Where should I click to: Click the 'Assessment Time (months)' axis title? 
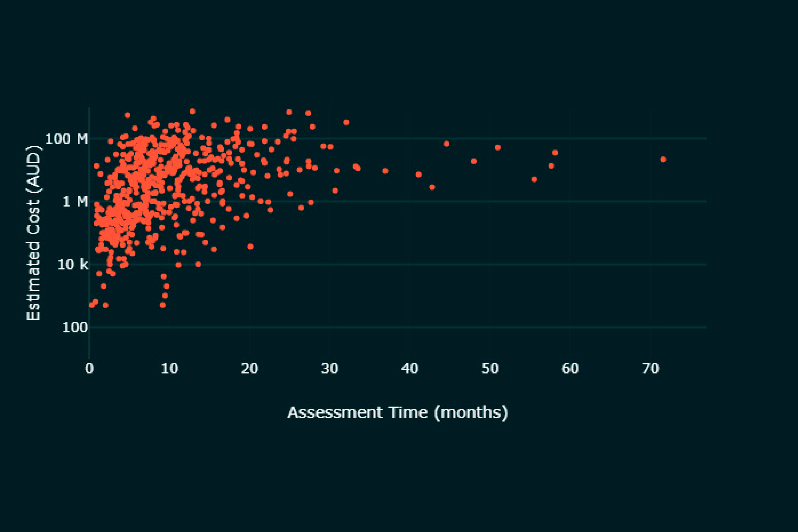click(398, 413)
